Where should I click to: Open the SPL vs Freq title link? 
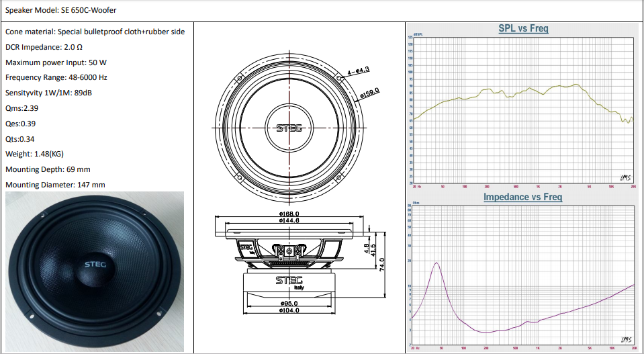[523, 28]
